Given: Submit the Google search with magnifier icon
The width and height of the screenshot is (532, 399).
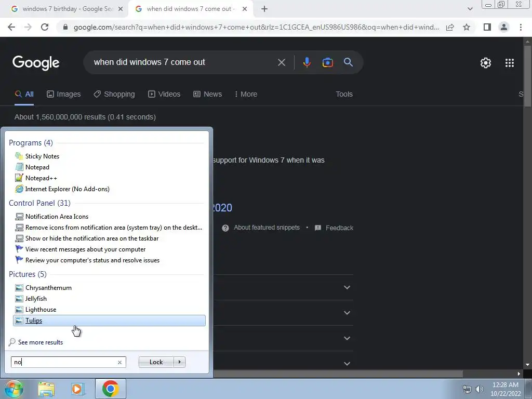Looking at the screenshot, I should (x=348, y=62).
